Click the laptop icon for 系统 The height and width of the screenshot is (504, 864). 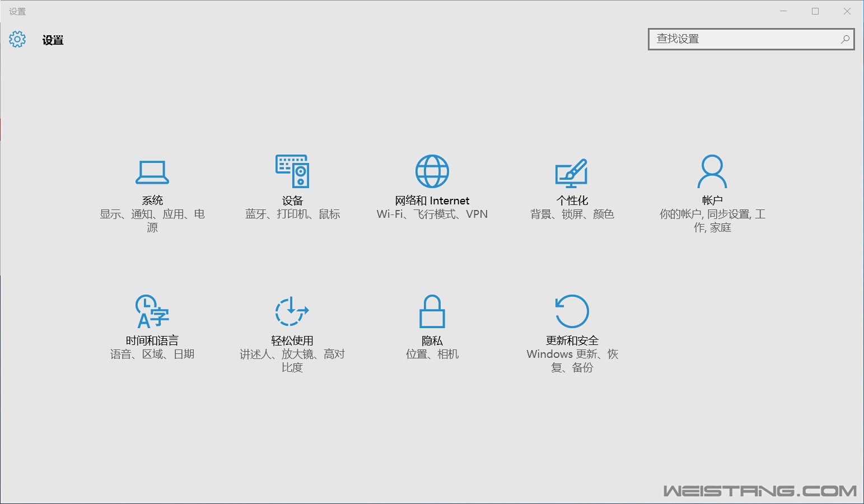click(x=152, y=172)
